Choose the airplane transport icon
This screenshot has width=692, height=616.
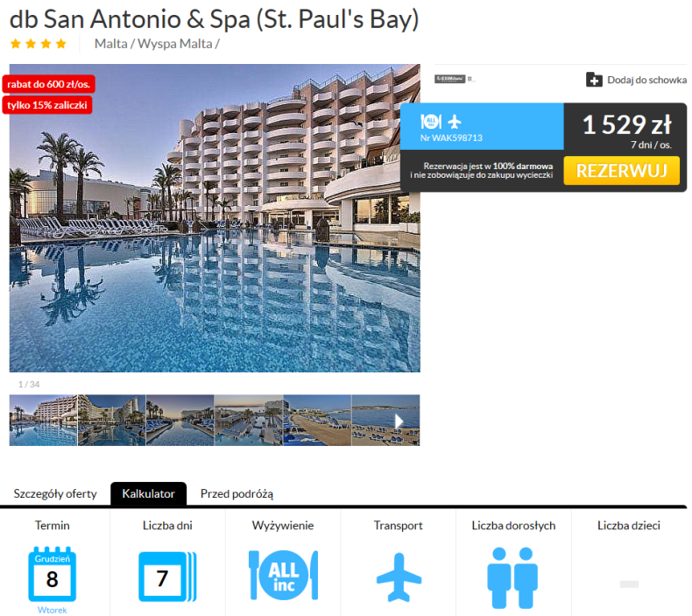pos(399,577)
